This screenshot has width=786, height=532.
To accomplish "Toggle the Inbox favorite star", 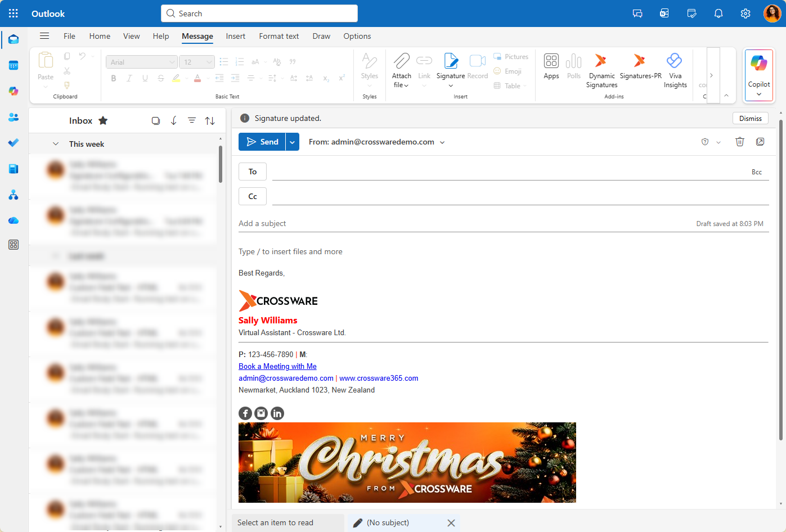I will click(103, 120).
